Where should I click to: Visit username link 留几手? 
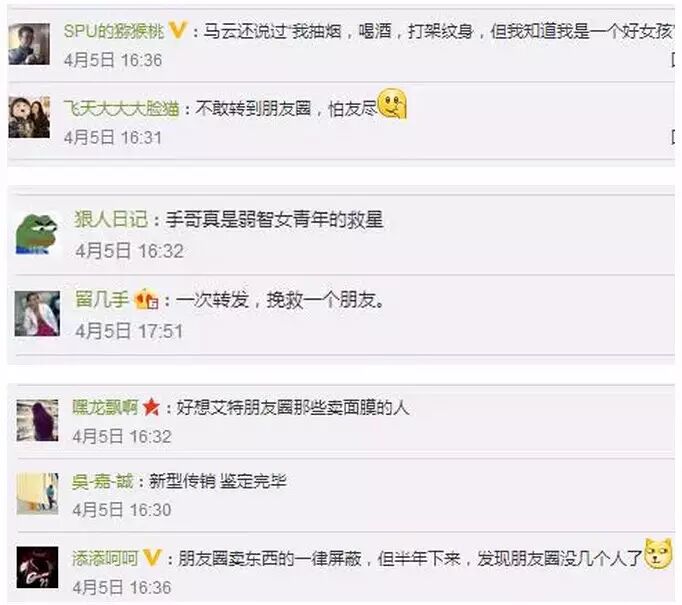tap(102, 299)
